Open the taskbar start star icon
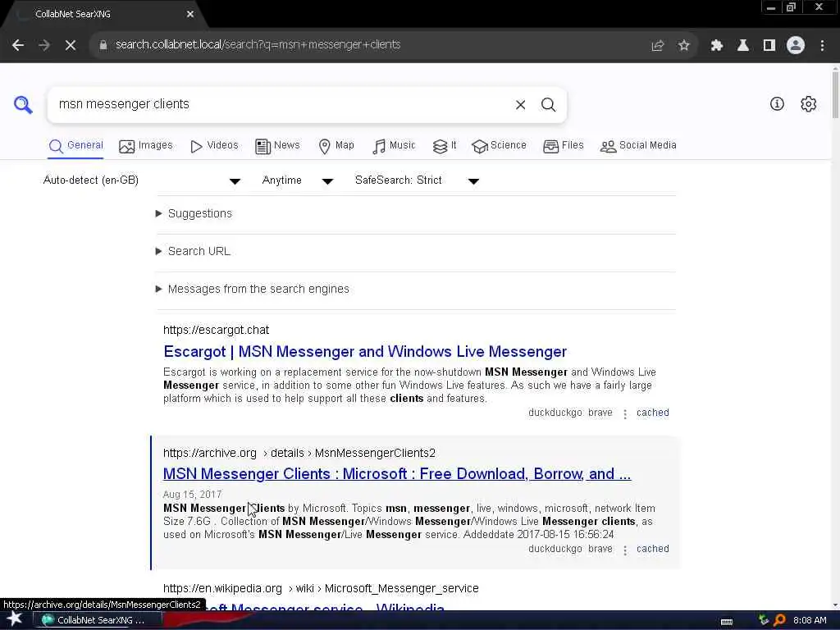Image resolution: width=840 pixels, height=630 pixels. click(14, 619)
